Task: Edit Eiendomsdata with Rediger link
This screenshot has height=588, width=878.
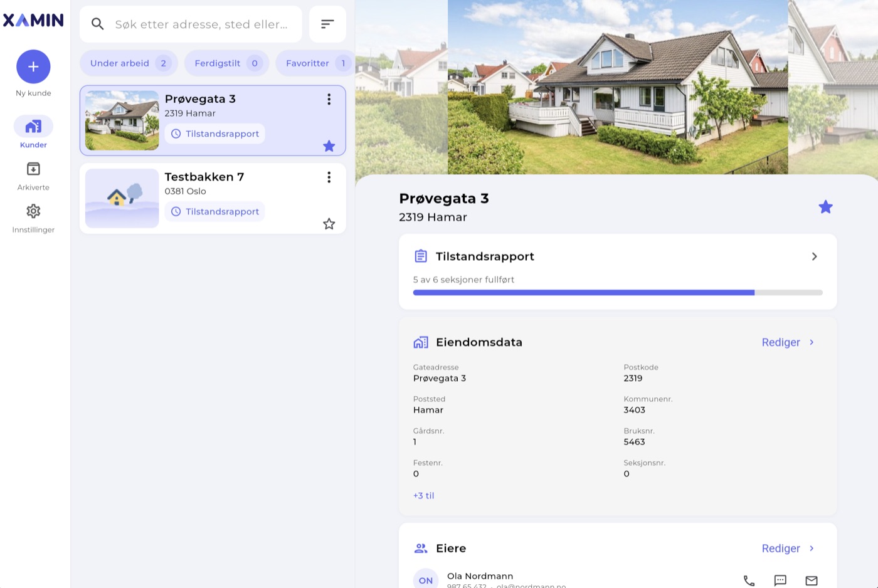Action: click(781, 342)
